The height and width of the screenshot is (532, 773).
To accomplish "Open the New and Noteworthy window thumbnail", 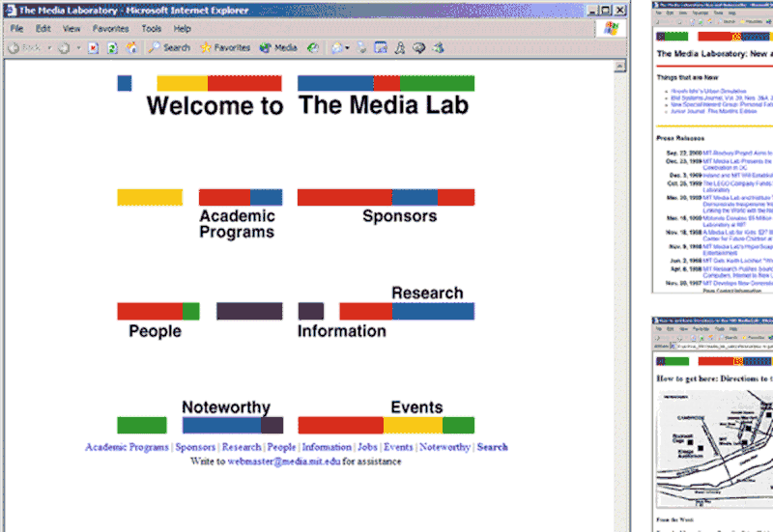I will [x=712, y=147].
